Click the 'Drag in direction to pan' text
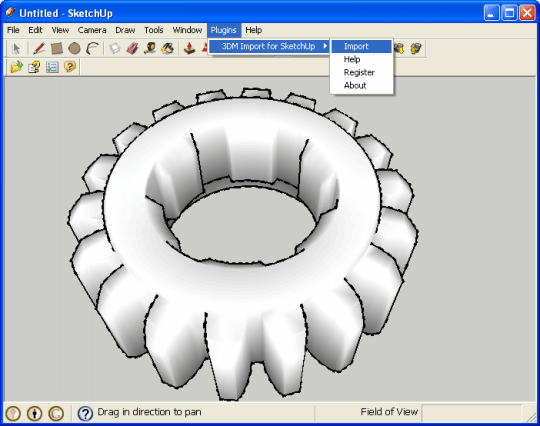This screenshot has height=426, width=540. (149, 412)
